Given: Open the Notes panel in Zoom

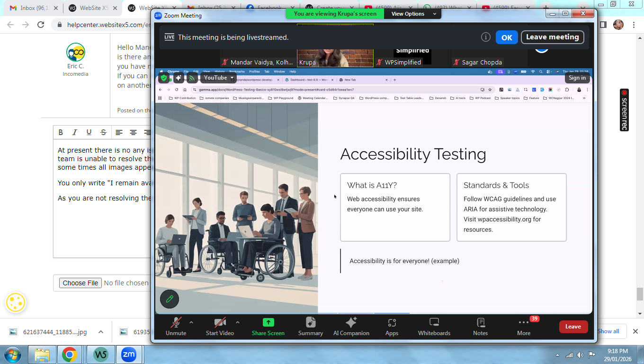Looking at the screenshot, I should [480, 326].
